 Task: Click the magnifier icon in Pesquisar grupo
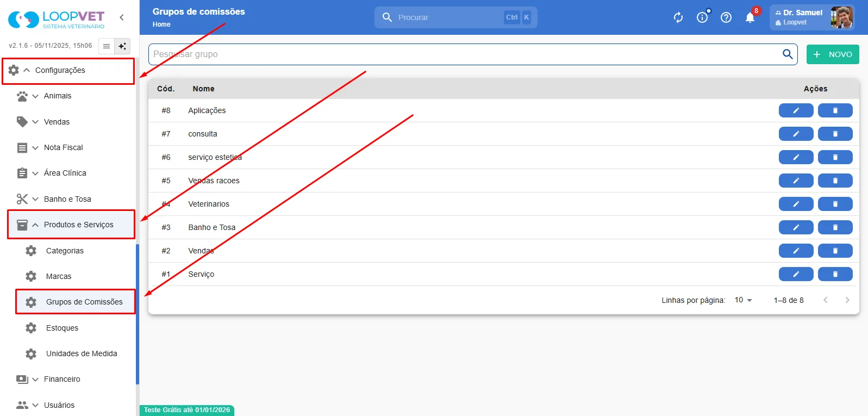pyautogui.click(x=788, y=54)
